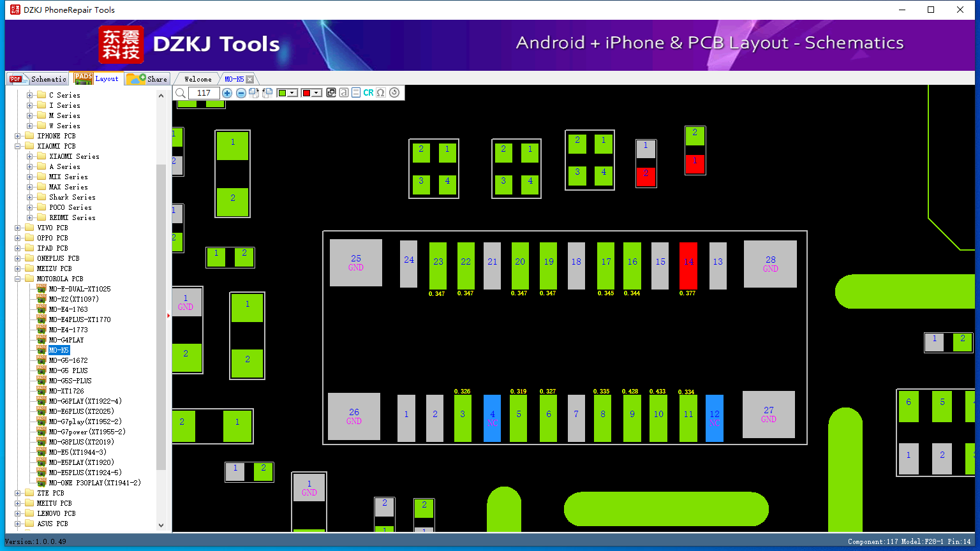Click the omega resistance icon

381,93
